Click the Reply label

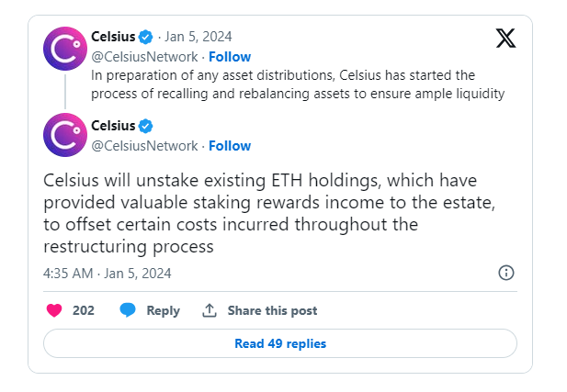coord(163,310)
